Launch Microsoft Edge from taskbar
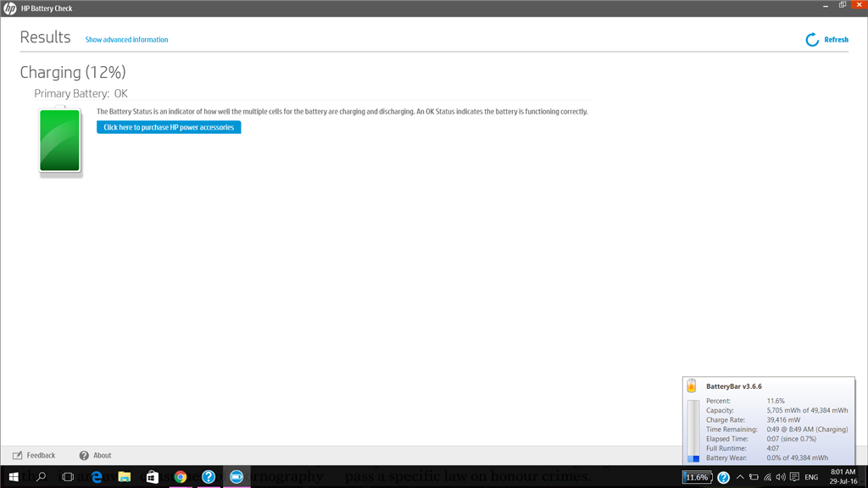This screenshot has width=868, height=488. [97, 477]
